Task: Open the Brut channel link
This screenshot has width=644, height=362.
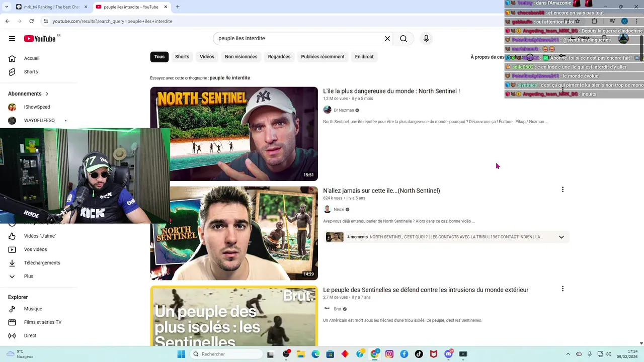Action: (338, 309)
